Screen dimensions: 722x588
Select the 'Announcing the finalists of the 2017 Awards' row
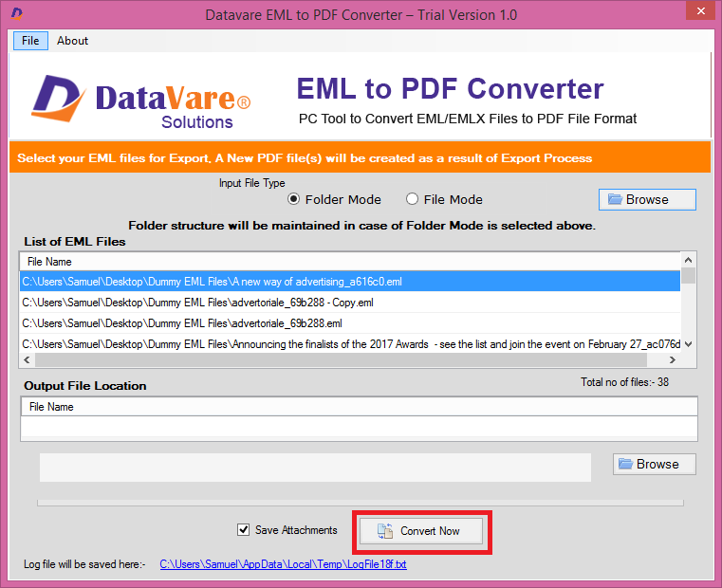coord(350,344)
